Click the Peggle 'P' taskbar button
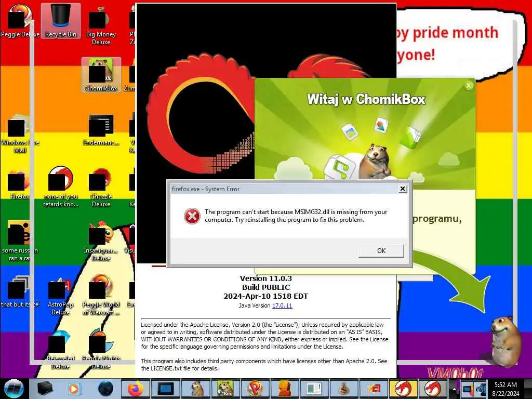 click(x=255, y=389)
